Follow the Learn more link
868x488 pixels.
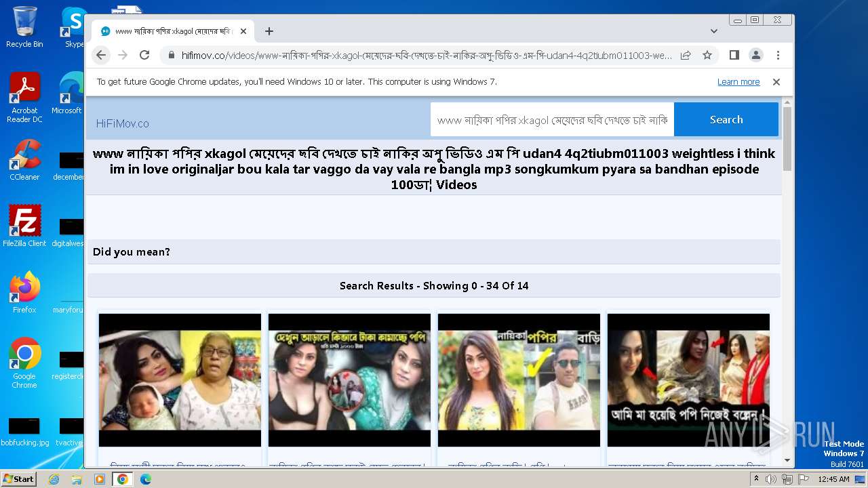coord(738,82)
